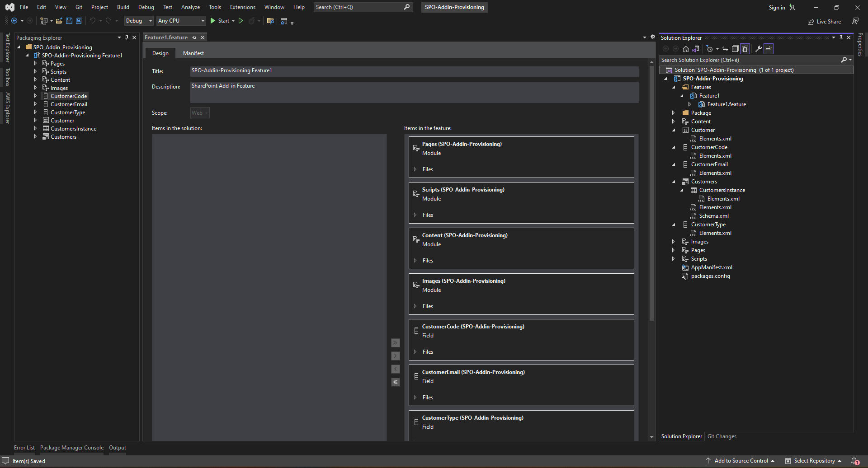Click the Start debugging button
868x468 pixels.
[x=220, y=21]
